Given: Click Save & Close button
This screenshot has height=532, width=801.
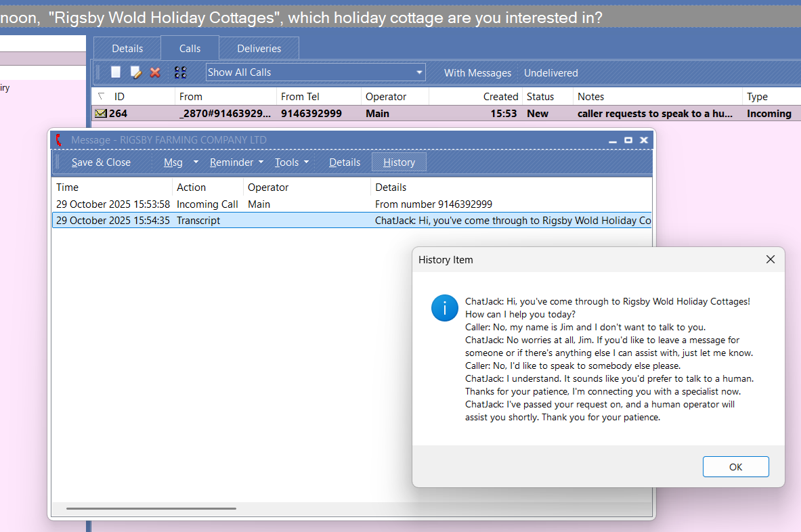Looking at the screenshot, I should pos(101,162).
